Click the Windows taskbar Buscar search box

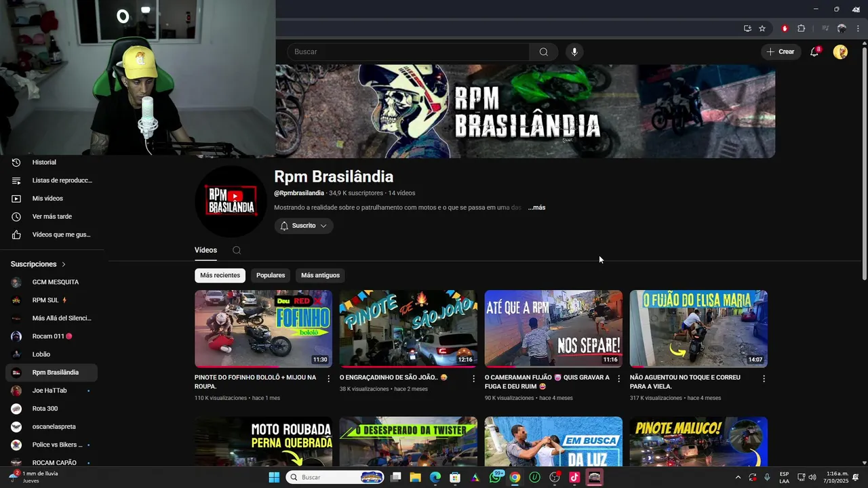335,477
